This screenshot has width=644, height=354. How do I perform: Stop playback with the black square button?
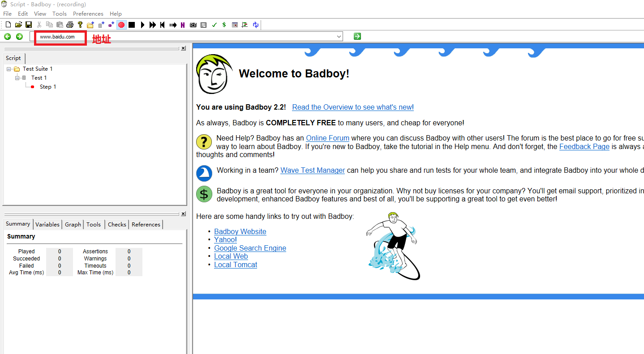point(132,25)
